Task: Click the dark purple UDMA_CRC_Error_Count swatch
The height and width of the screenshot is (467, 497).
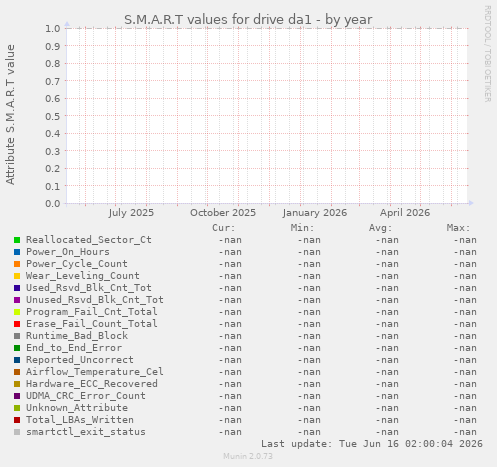Action: click(x=17, y=396)
